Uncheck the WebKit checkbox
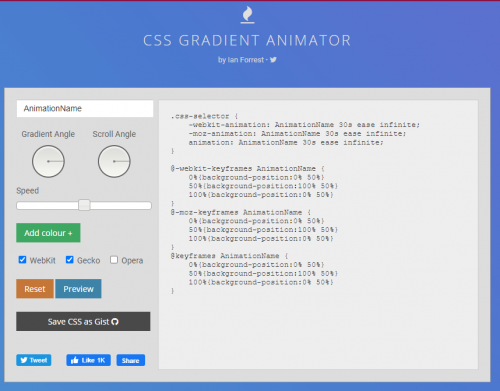This screenshot has width=500, height=391. coord(22,260)
